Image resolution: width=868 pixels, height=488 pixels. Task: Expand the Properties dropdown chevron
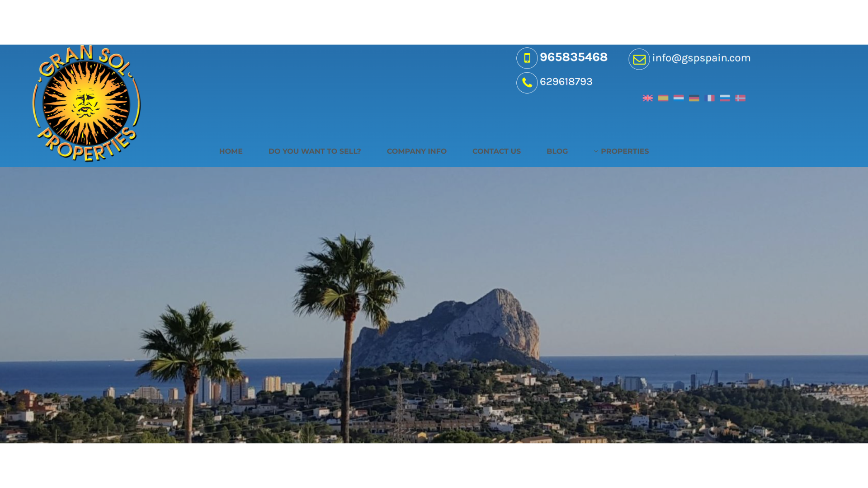[596, 151]
